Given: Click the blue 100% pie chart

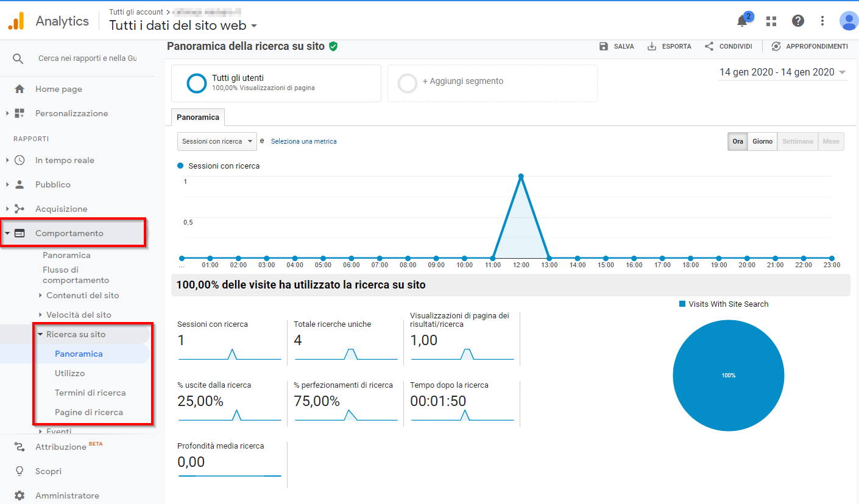Looking at the screenshot, I should (x=729, y=376).
